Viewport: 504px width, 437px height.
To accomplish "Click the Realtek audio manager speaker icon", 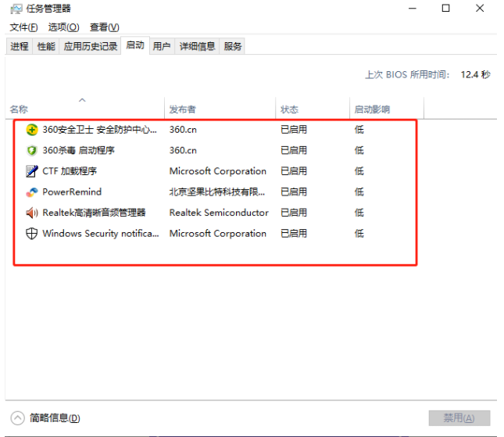I will (32, 213).
